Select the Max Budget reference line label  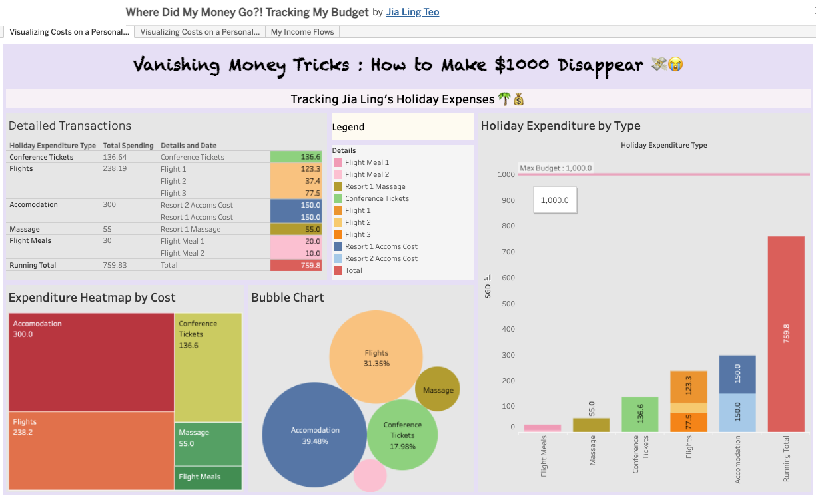(556, 168)
